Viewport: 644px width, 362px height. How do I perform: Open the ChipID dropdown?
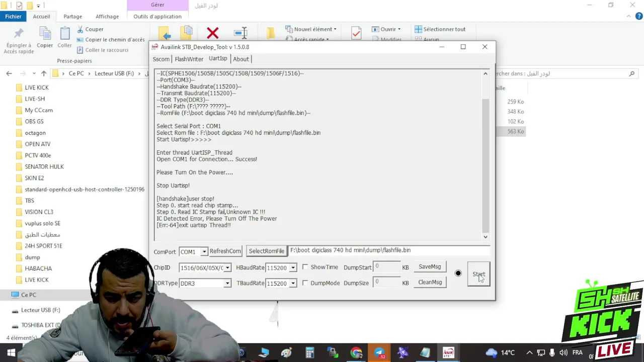227,268
